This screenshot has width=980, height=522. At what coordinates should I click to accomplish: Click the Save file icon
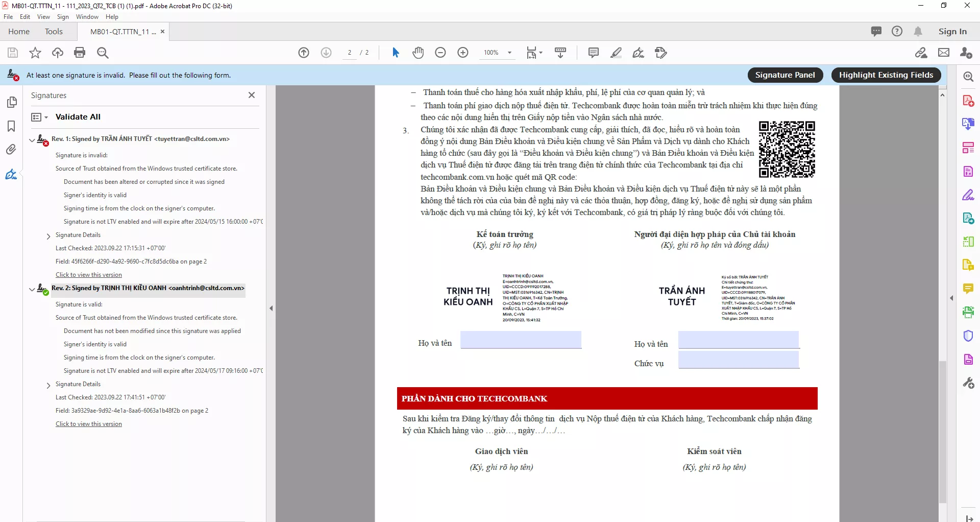tap(13, 53)
